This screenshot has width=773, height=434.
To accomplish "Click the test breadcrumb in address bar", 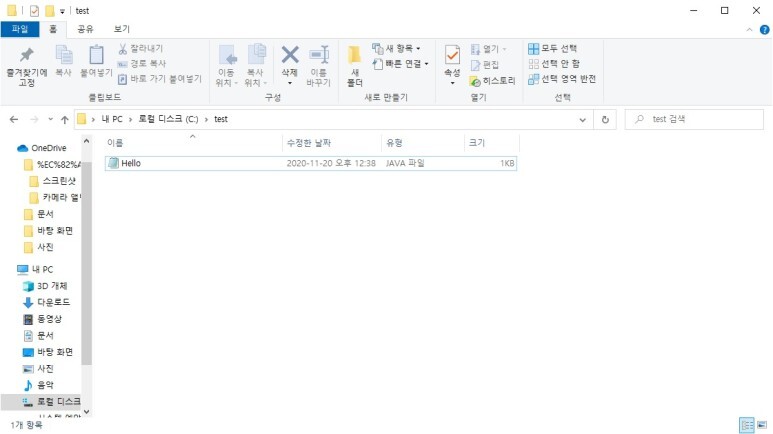I will click(x=221, y=119).
